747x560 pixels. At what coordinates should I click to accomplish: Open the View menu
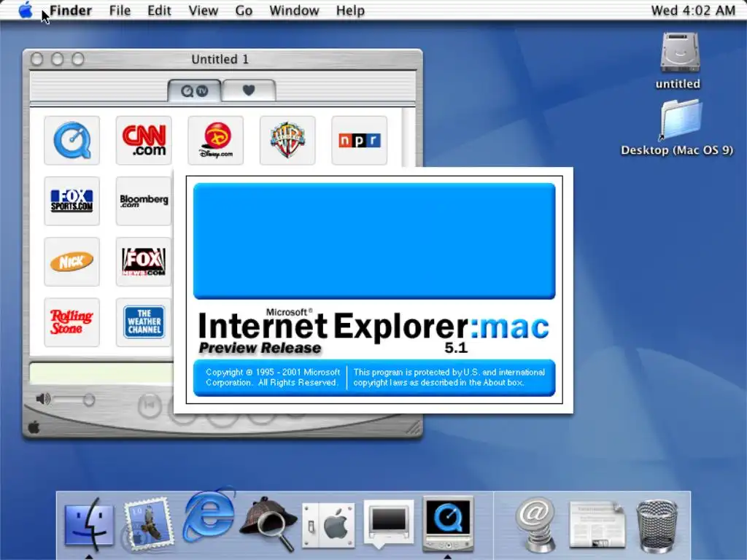click(x=204, y=10)
